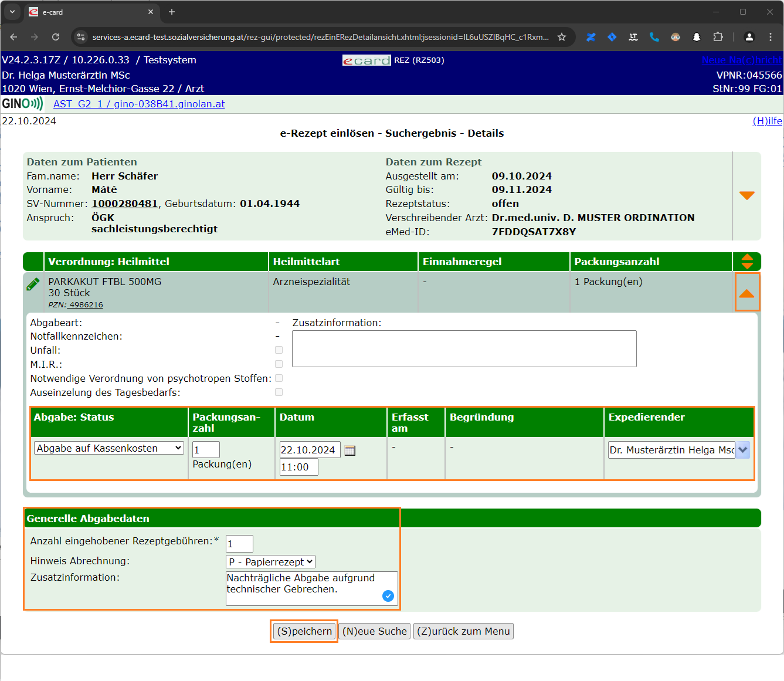Expand patient data with orange down arrow

tap(747, 196)
